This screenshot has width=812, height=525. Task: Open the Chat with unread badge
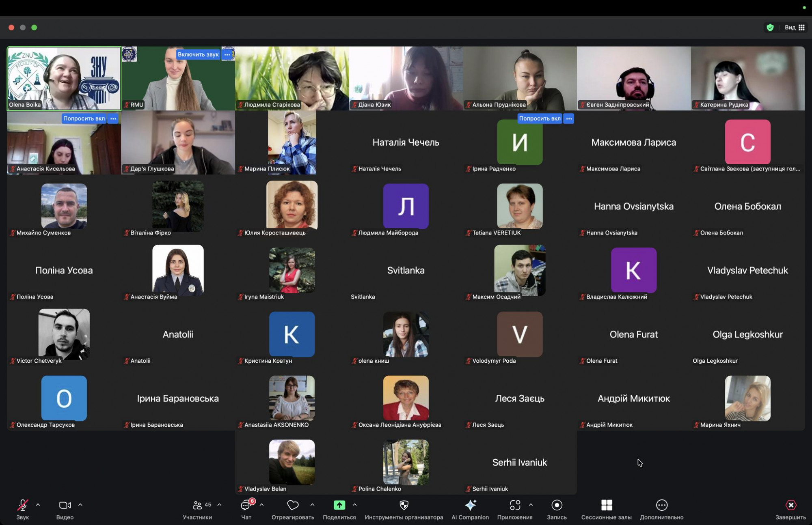point(246,505)
